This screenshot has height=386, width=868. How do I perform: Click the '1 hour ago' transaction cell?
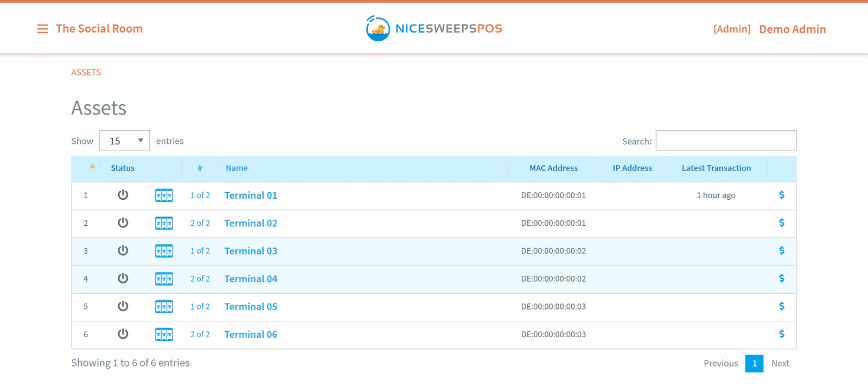[716, 195]
